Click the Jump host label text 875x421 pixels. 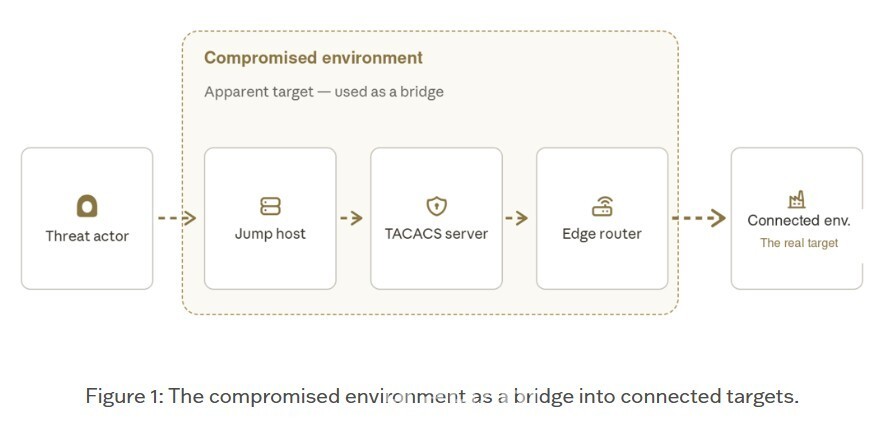tap(270, 233)
